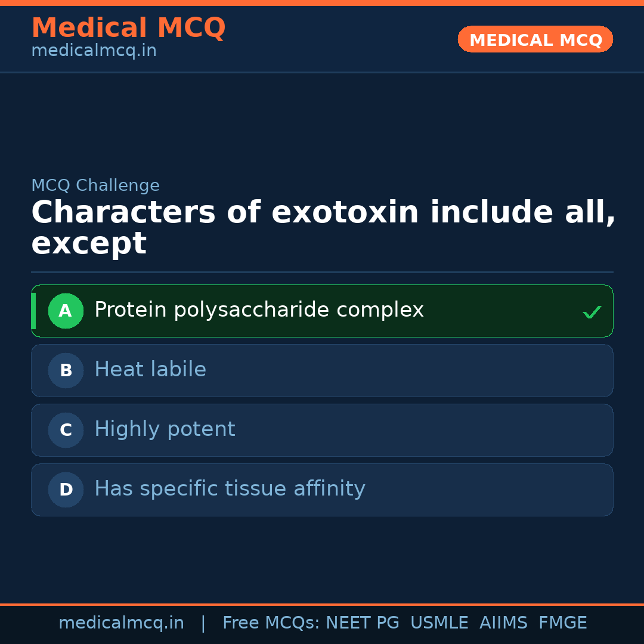Click the orange MEDICAL MCQ badge
644x644 pixels.
(x=535, y=39)
